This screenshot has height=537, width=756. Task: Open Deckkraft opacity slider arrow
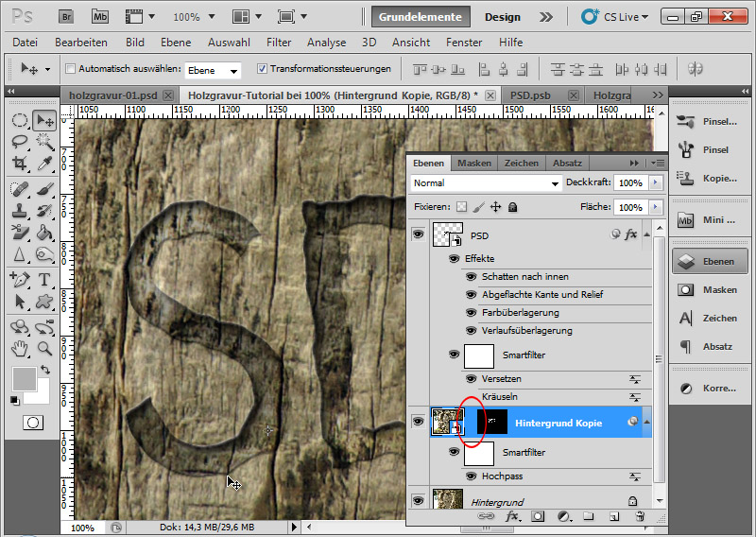(655, 182)
